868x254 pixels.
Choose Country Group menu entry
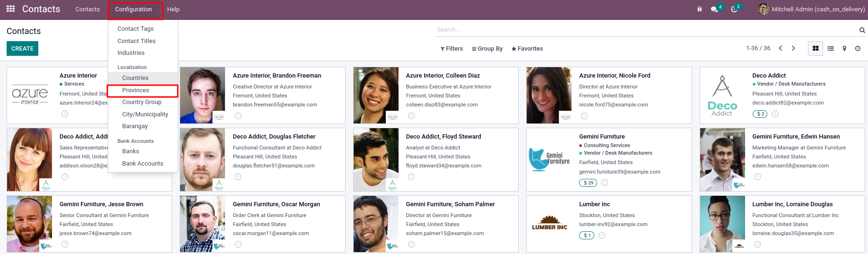click(143, 102)
